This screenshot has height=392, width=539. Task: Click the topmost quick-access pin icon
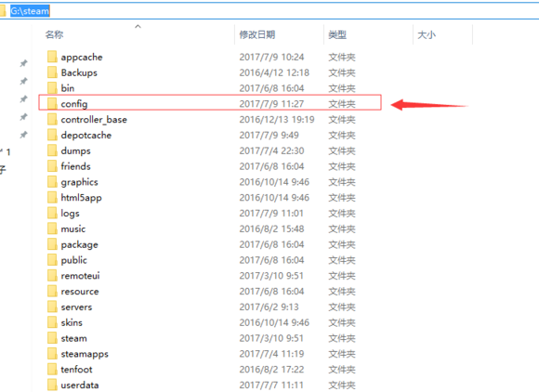pos(23,63)
